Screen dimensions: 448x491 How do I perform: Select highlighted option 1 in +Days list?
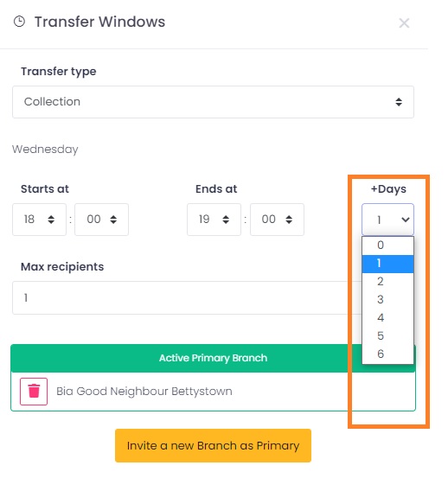click(x=387, y=264)
